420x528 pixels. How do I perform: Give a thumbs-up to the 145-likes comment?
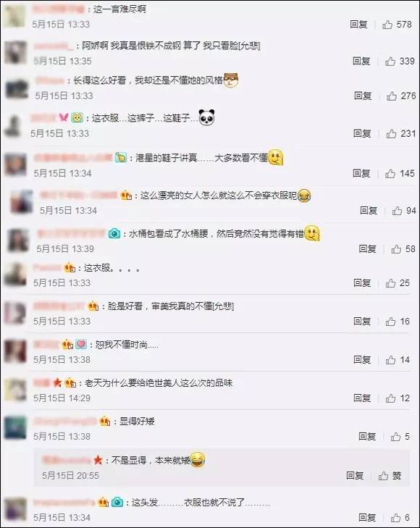click(400, 173)
